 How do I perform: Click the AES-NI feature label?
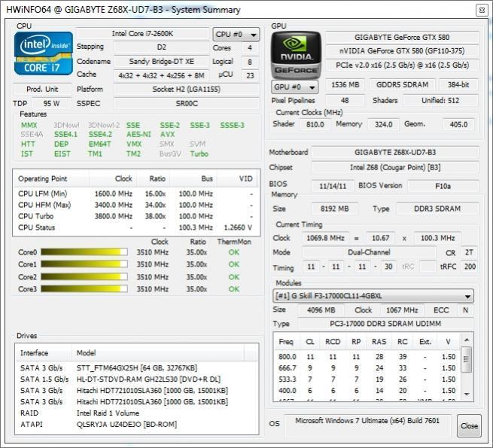(138, 134)
